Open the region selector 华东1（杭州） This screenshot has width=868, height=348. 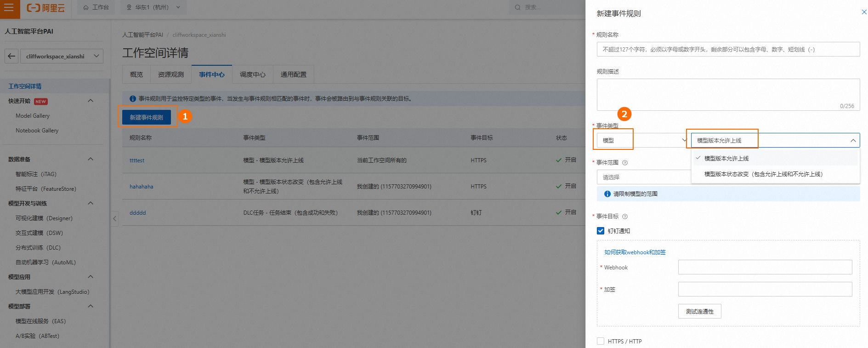point(153,7)
